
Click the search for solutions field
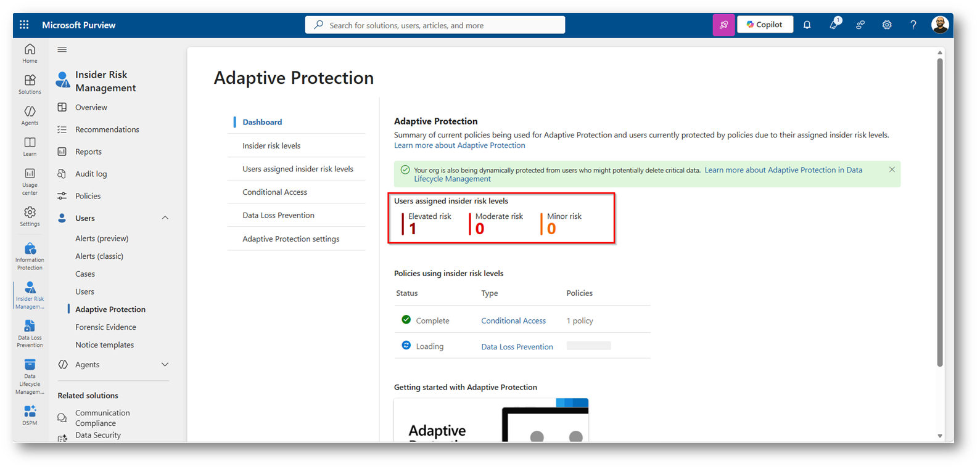coord(435,25)
